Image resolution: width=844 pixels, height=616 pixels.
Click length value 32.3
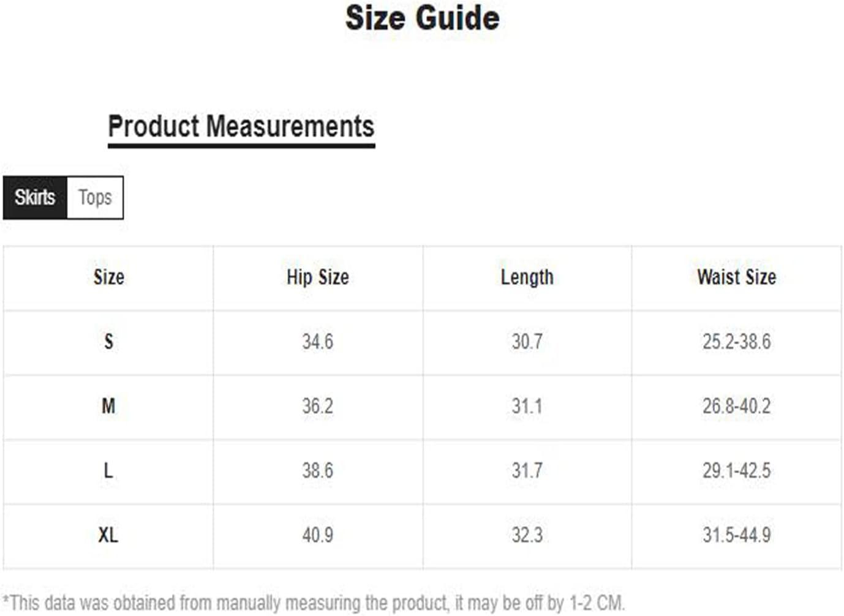pyautogui.click(x=527, y=535)
